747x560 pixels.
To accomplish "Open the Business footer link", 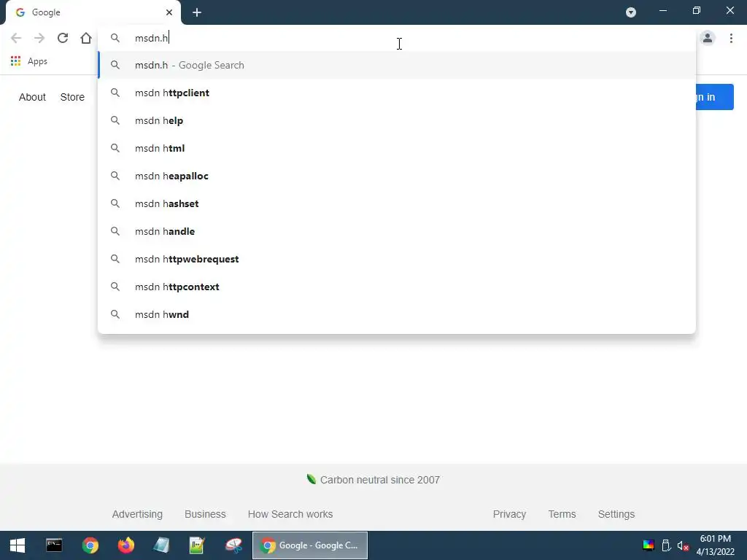I will tap(205, 514).
